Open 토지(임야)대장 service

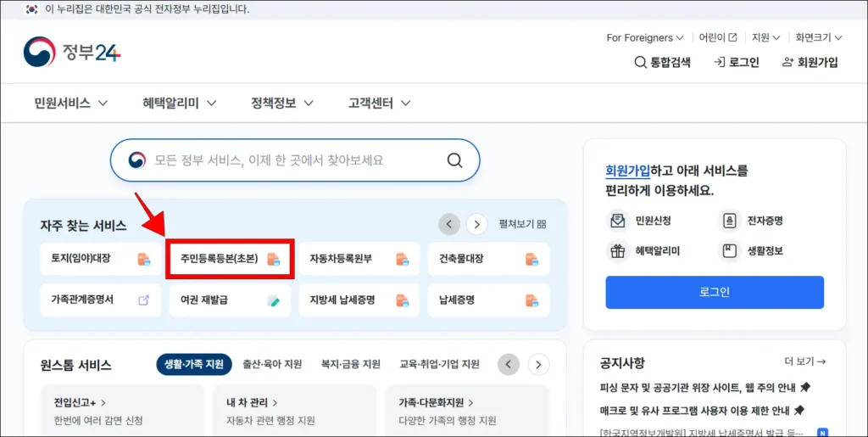(101, 259)
